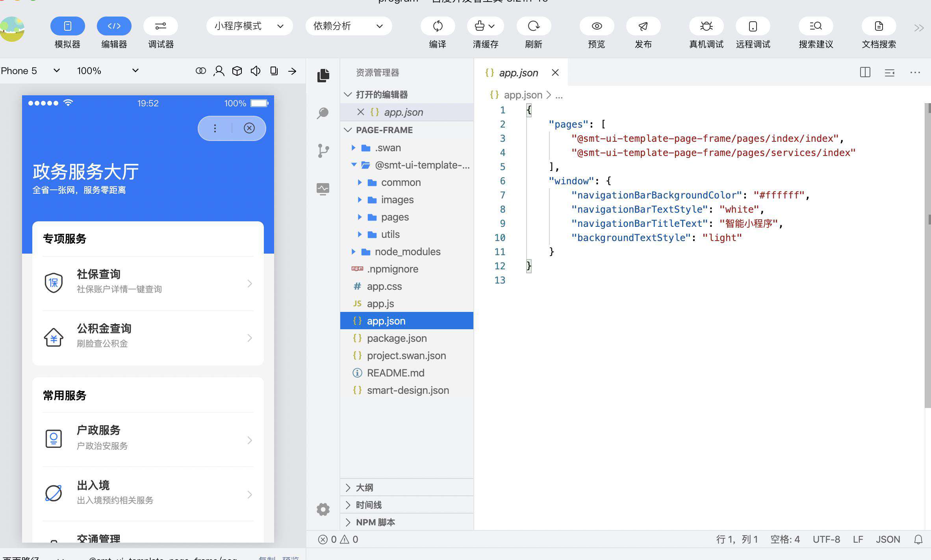
Task: Open the performance monitor activity icon
Action: click(323, 189)
